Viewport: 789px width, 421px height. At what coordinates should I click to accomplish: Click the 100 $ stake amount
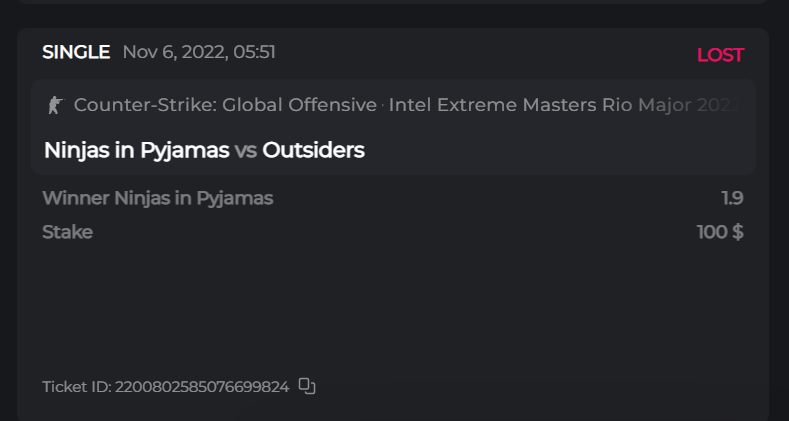(x=720, y=232)
